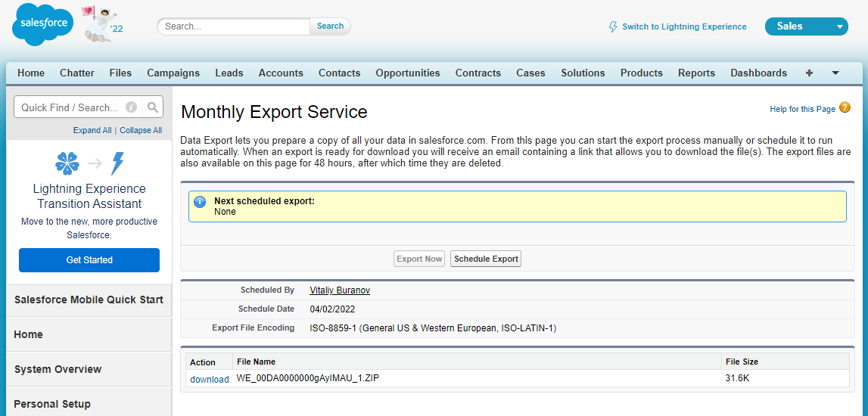Click the Export Now button
The image size is (868, 416).
[419, 259]
